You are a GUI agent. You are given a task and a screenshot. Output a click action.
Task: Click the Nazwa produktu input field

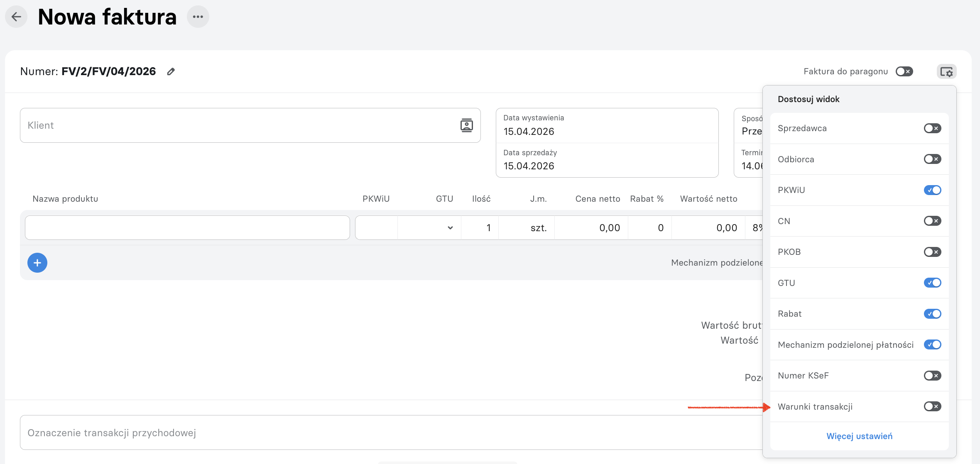coord(187,227)
